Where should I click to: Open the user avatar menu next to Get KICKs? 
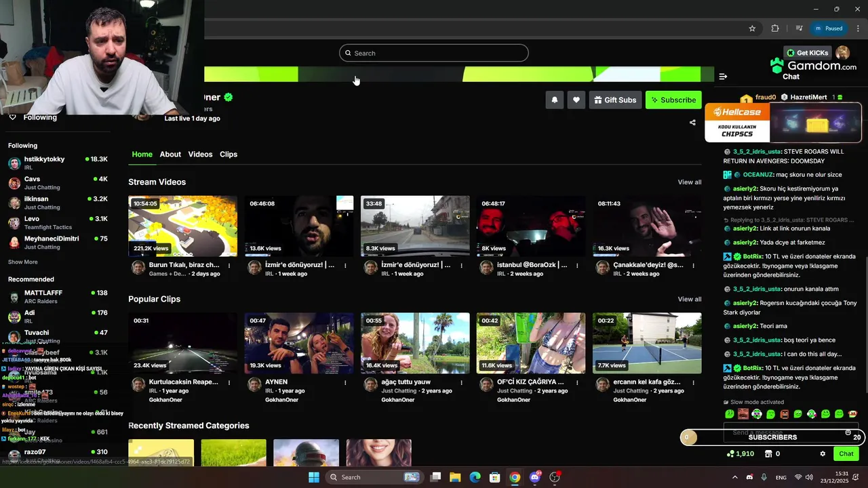tap(843, 53)
